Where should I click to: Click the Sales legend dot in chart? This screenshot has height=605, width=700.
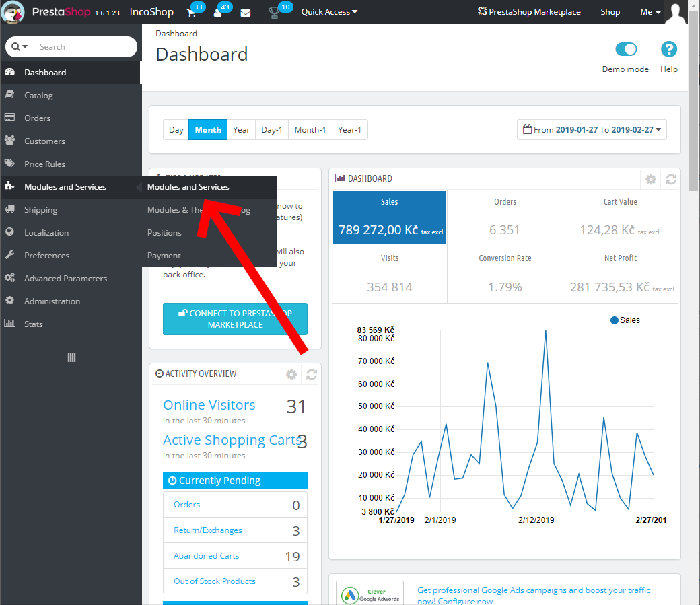[x=615, y=320]
